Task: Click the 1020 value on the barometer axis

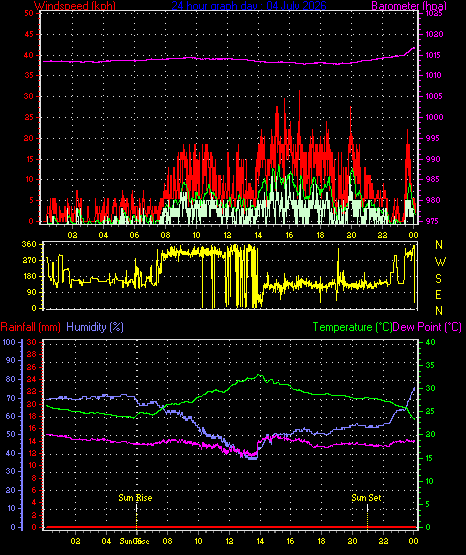Action: [434, 34]
